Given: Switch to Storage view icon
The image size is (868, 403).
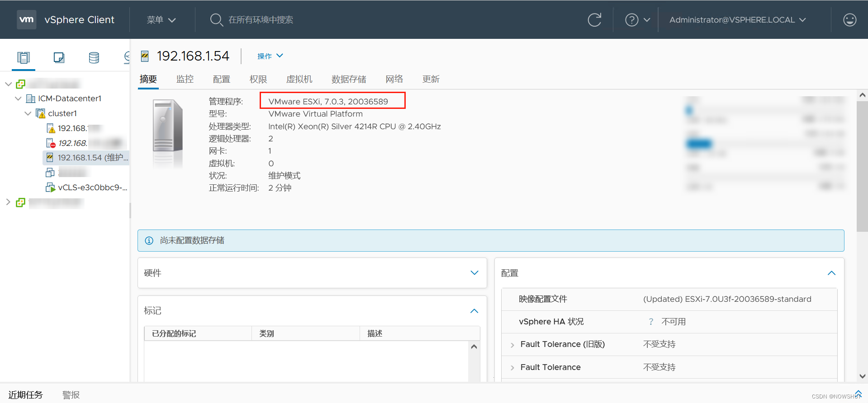Looking at the screenshot, I should click(94, 57).
